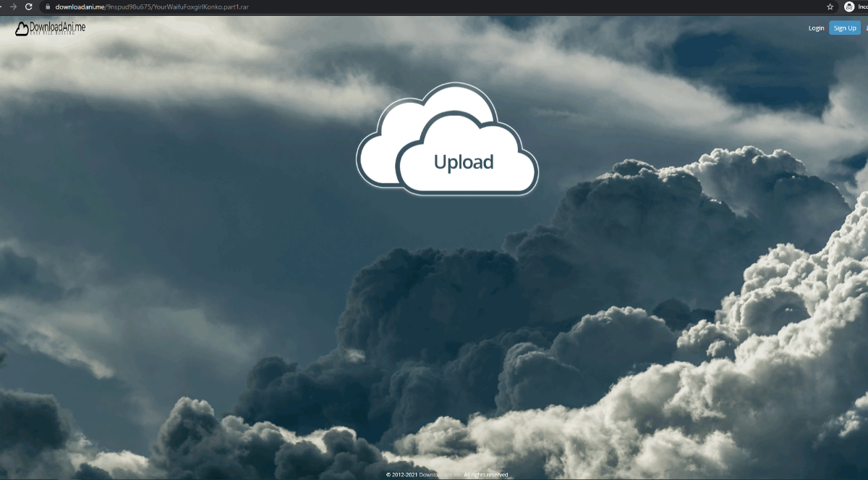Screen dimensions: 868x480
Task: Click the DownloadAni.me cloud logo icon
Action: click(22, 29)
